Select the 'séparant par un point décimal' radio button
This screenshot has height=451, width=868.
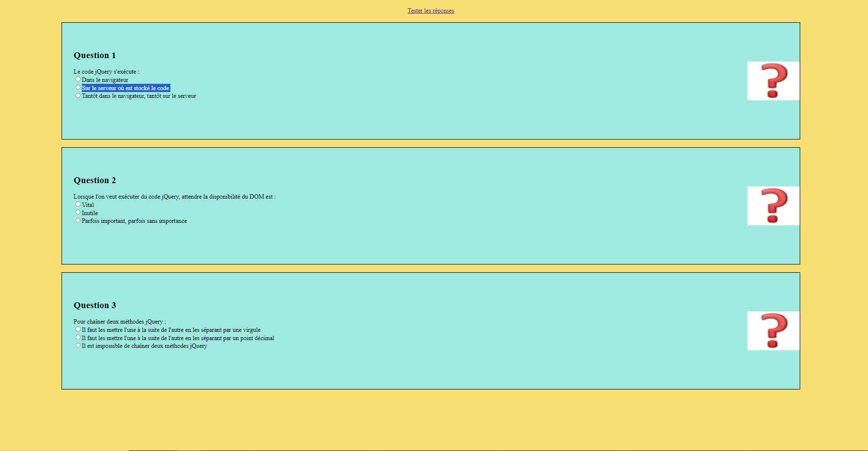[78, 337]
